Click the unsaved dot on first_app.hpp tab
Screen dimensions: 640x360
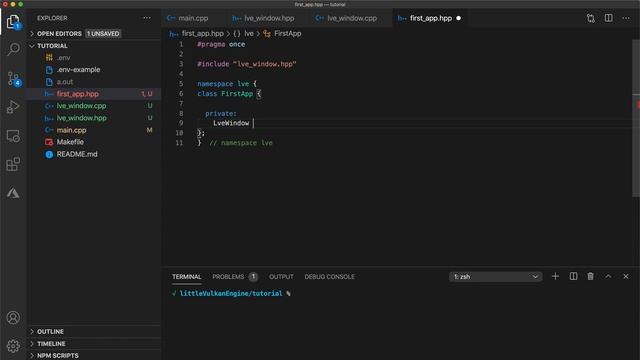[458, 18]
